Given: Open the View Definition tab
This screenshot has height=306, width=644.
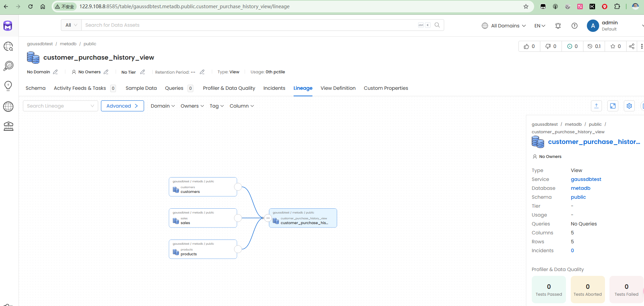Looking at the screenshot, I should click(x=338, y=88).
